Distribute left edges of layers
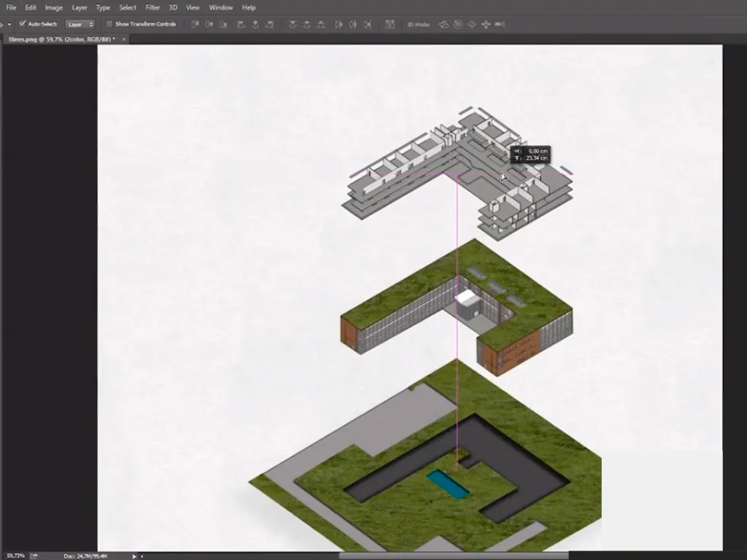The width and height of the screenshot is (747, 560). 338,24
